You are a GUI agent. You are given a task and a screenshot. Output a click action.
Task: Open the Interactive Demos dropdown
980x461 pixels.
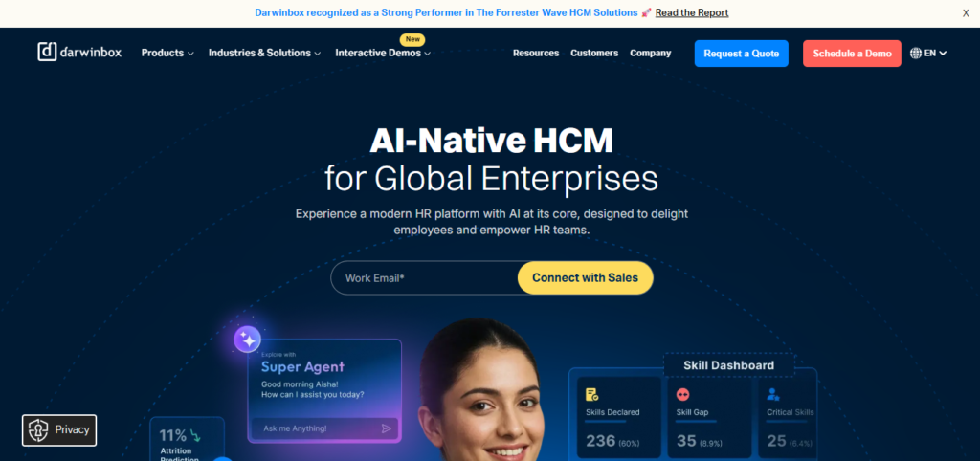pos(383,54)
